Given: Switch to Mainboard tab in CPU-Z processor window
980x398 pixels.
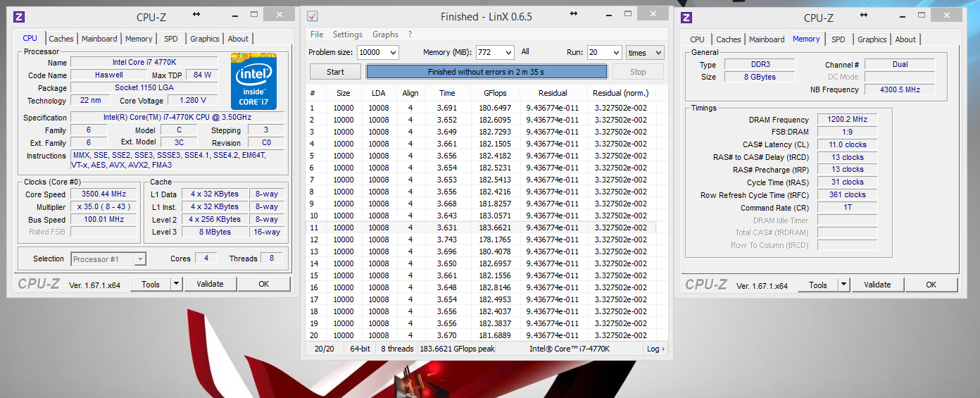Looking at the screenshot, I should click(99, 39).
